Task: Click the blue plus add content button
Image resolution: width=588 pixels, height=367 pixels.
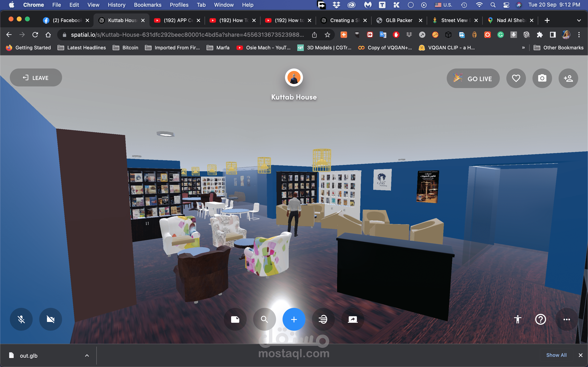Action: point(294,319)
